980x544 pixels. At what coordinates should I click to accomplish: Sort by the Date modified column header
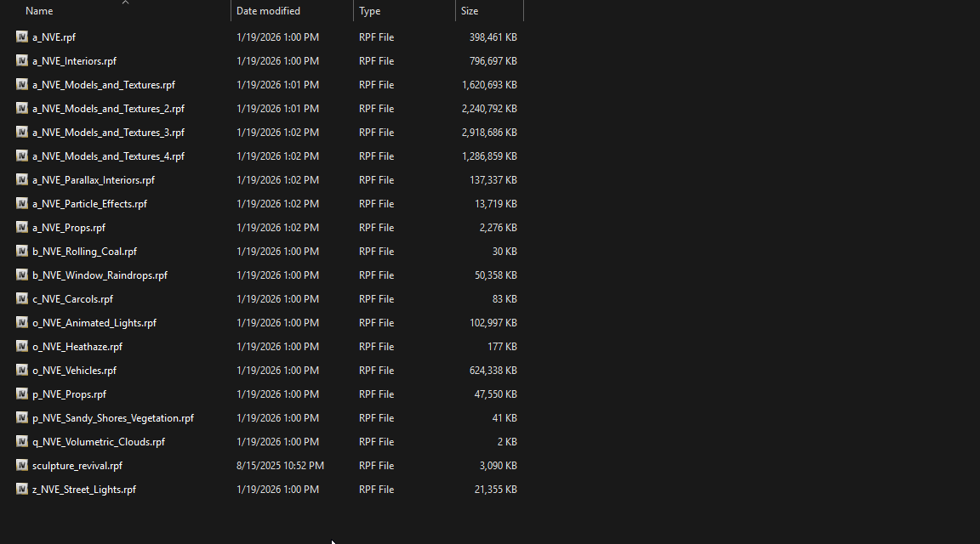point(268,11)
